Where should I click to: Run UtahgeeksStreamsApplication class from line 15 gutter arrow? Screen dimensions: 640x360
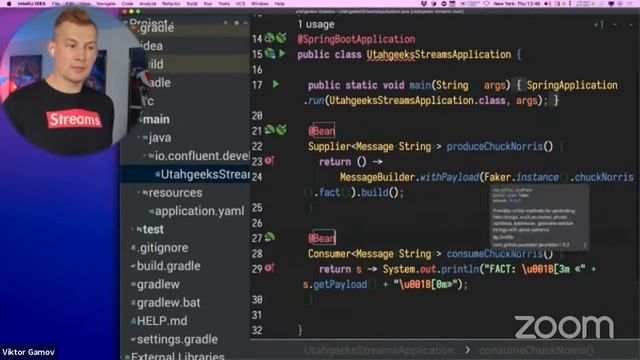pyautogui.click(x=282, y=53)
